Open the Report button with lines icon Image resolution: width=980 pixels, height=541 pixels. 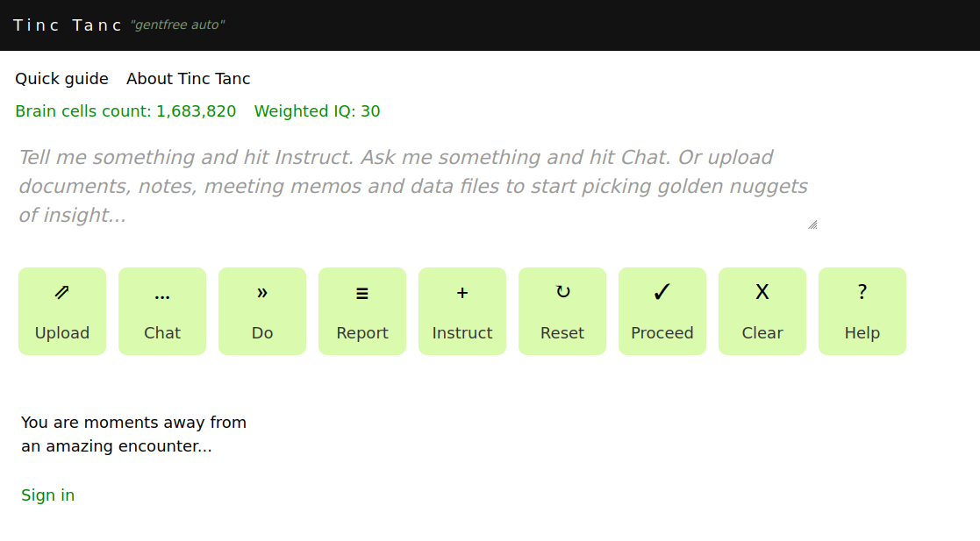(362, 311)
